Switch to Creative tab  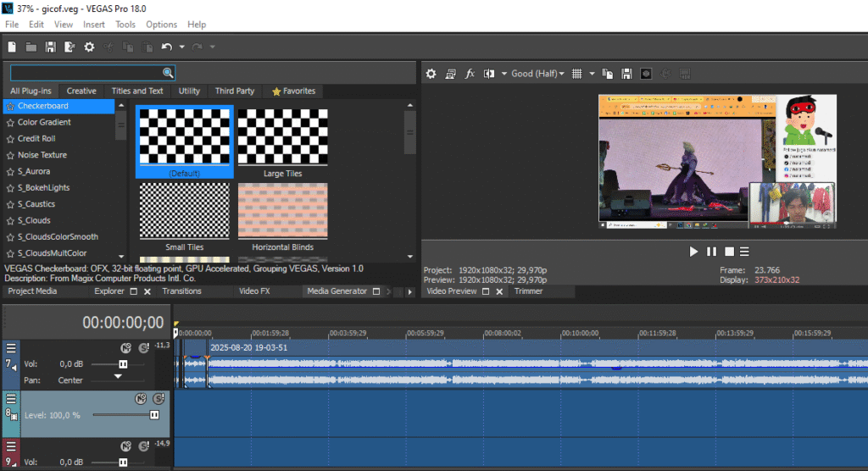tap(81, 91)
